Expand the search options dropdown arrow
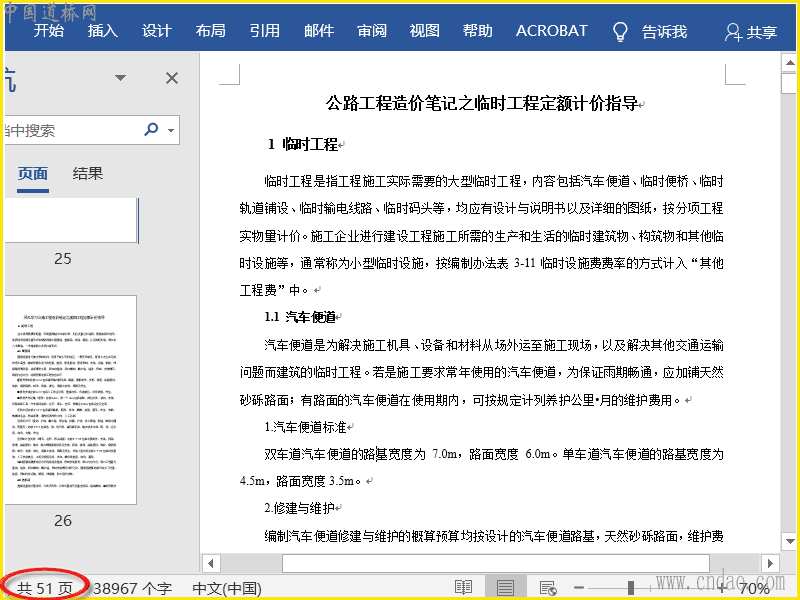This screenshot has width=800, height=600. (171, 130)
